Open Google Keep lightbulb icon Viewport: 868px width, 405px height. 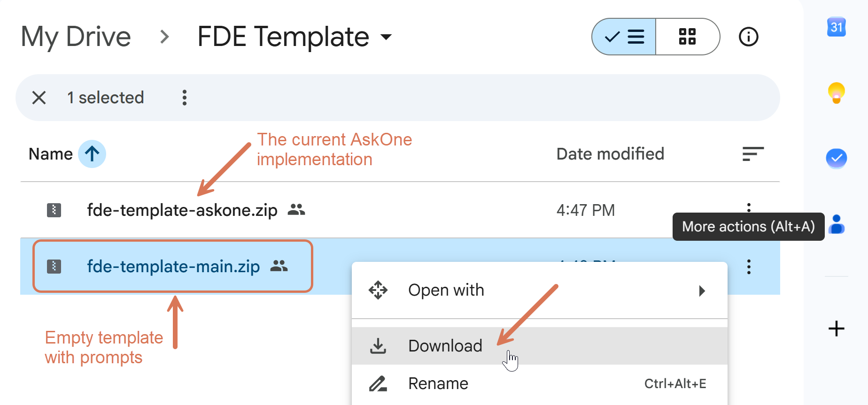click(x=836, y=92)
